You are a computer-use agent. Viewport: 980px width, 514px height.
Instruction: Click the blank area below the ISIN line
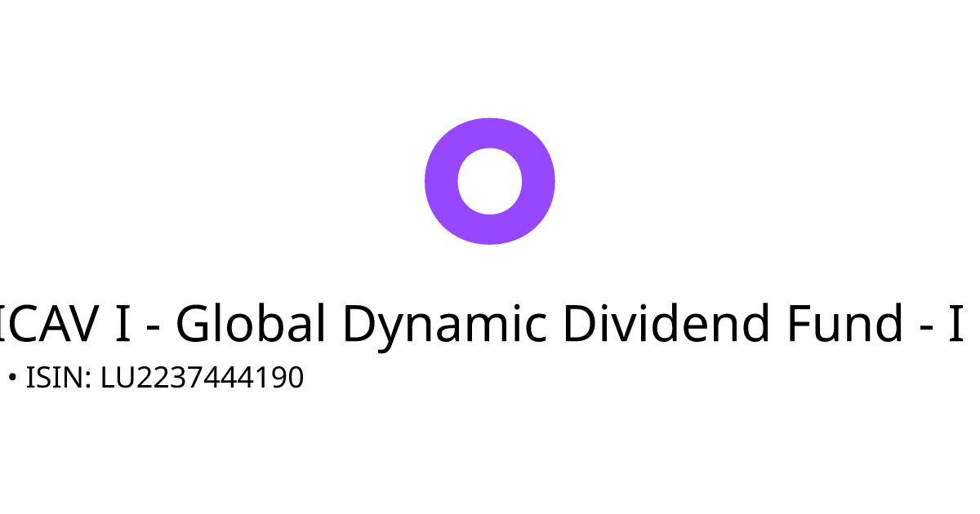(x=490, y=457)
